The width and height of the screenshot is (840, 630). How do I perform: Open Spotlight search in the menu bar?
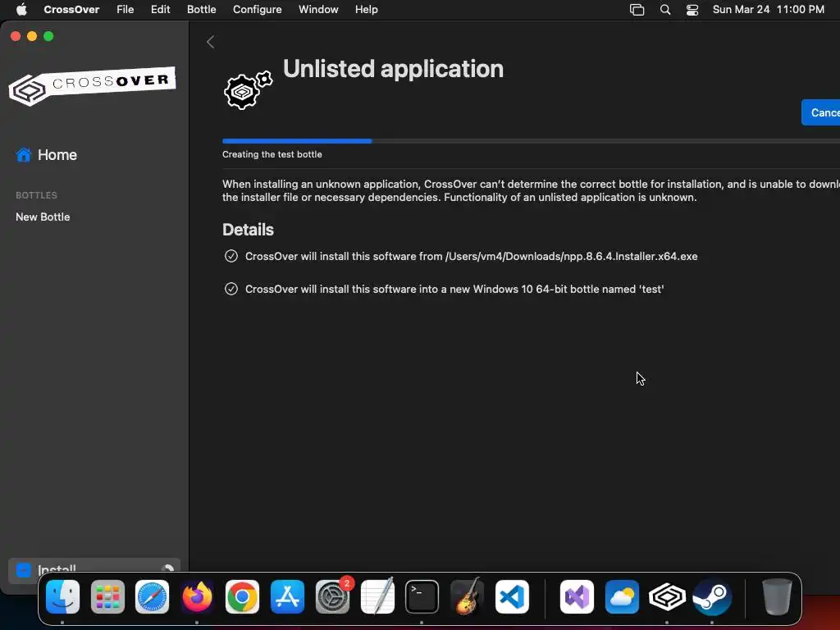(x=665, y=10)
